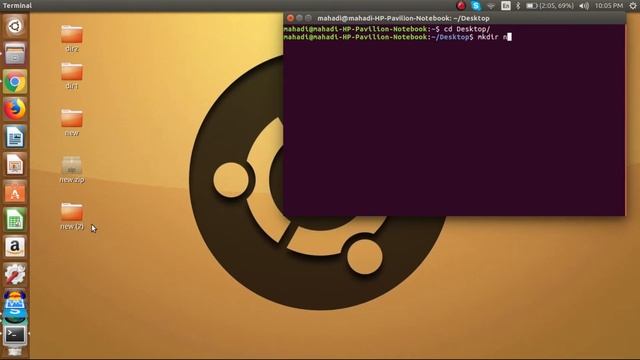Viewport: 640px width, 360px height.
Task: Select the new.zip archive on desktop
Action: (x=72, y=169)
